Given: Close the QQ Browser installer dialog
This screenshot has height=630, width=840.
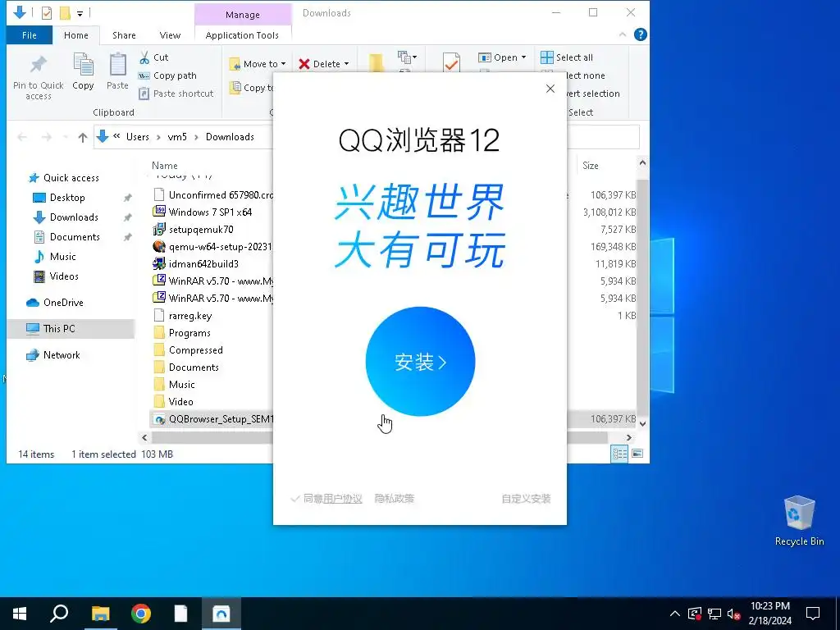Looking at the screenshot, I should pos(550,89).
